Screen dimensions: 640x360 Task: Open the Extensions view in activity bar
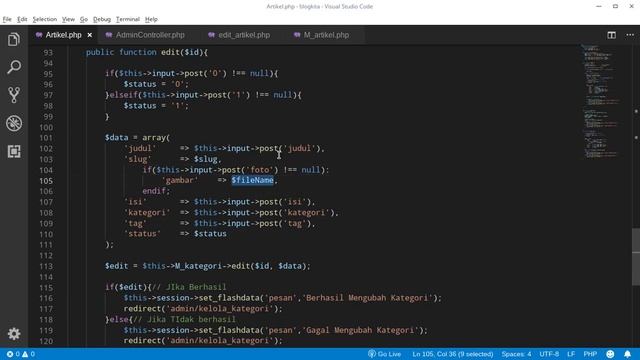coord(14,151)
